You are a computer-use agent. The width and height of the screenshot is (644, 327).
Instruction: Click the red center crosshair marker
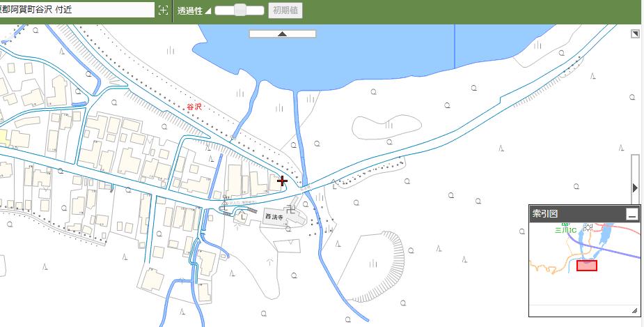pyautogui.click(x=282, y=181)
